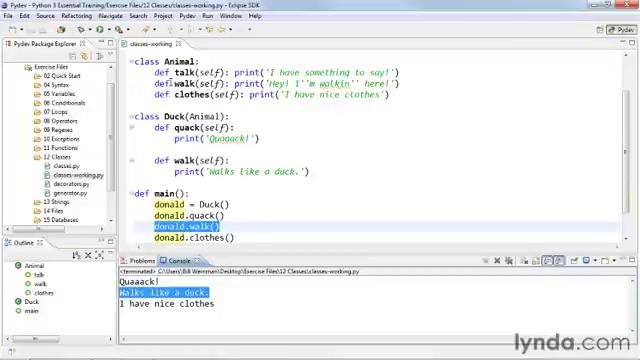Open the 10 Exceptions folder
Image resolution: width=640 pixels, height=360 pixels.
pyautogui.click(x=60, y=139)
